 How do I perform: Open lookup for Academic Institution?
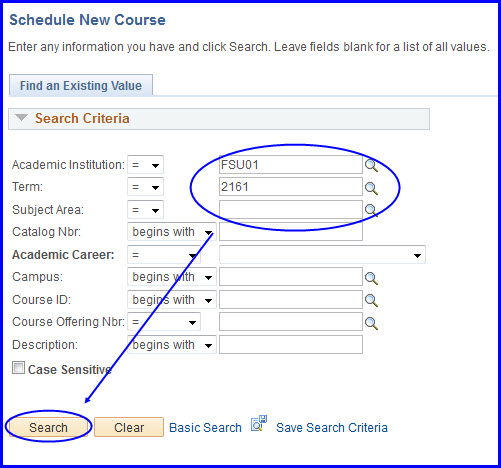click(x=371, y=165)
